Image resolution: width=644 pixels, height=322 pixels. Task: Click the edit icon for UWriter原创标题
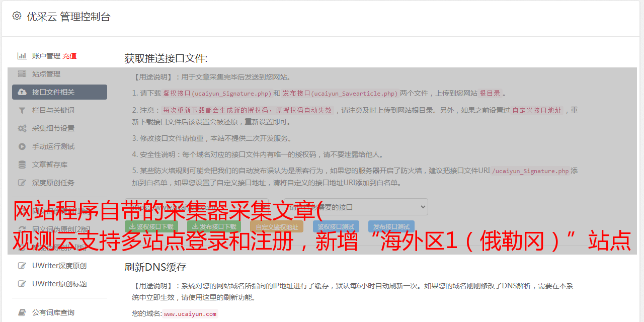pos(22,284)
